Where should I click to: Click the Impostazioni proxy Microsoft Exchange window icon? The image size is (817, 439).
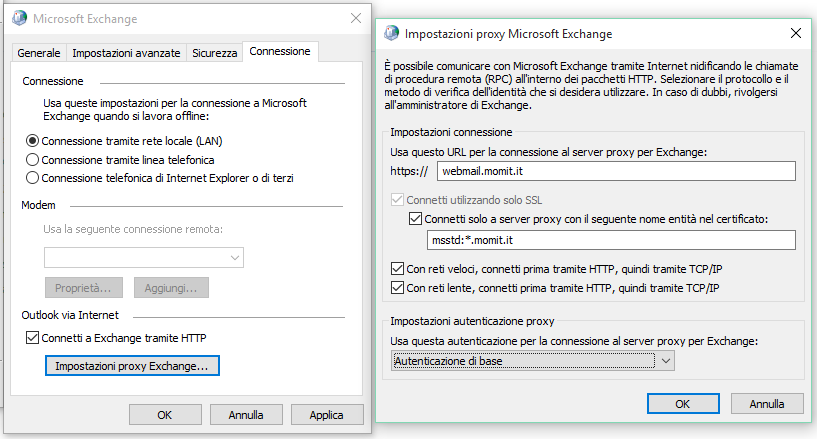pos(390,33)
